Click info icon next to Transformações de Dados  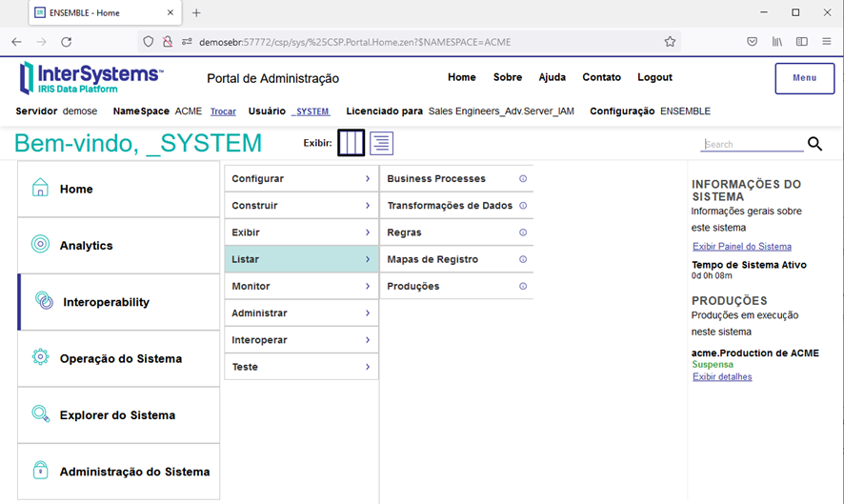point(523,206)
